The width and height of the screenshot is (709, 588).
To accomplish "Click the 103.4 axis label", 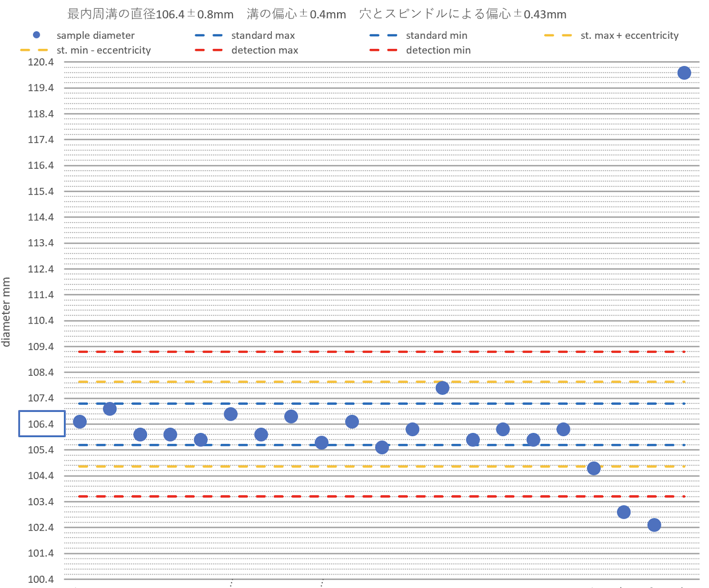I will (x=41, y=501).
